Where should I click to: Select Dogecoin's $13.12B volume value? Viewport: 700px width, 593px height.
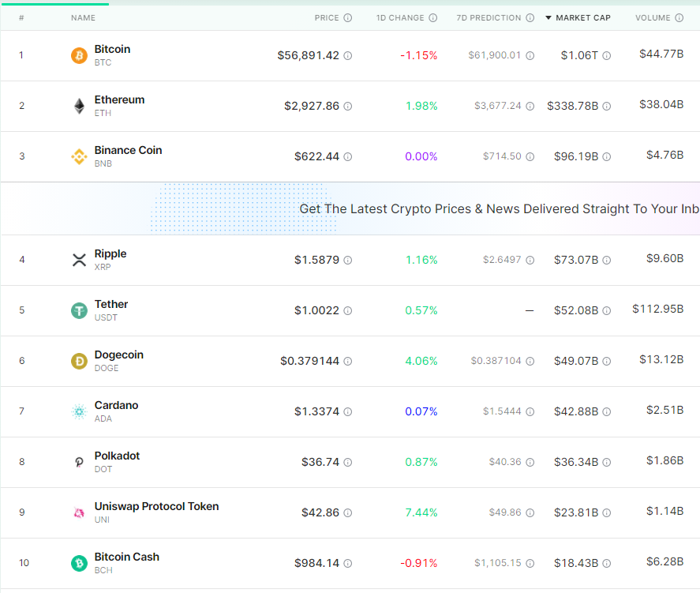(x=661, y=359)
